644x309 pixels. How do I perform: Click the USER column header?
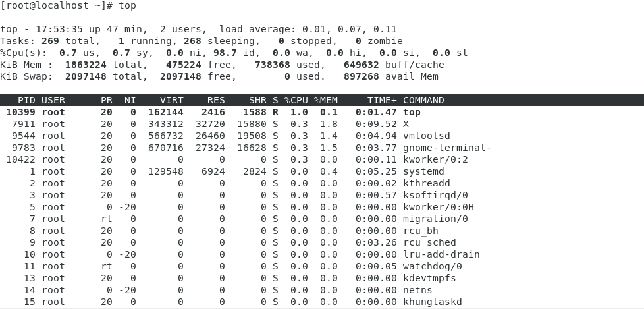coord(53,101)
